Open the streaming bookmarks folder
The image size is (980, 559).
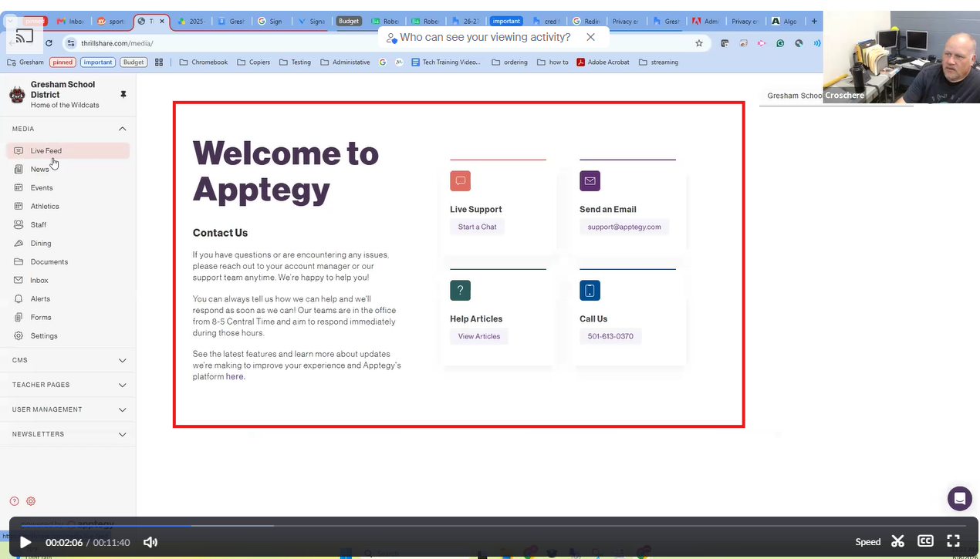[659, 62]
